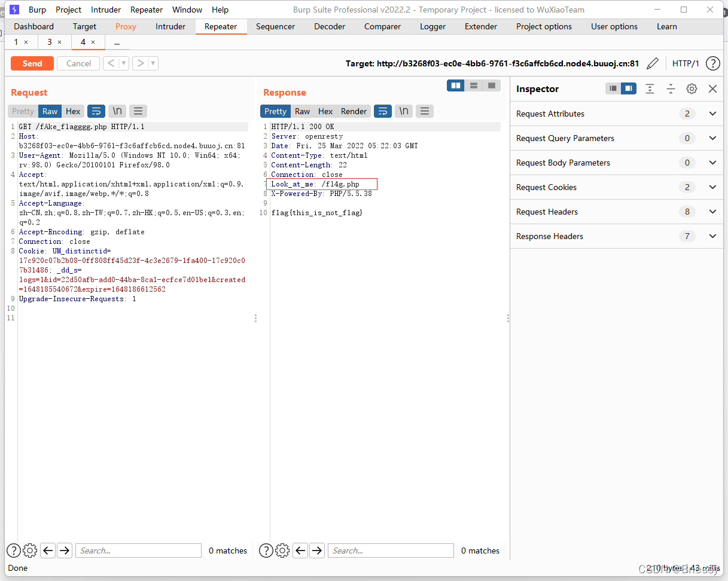Expand all Inspector sections icon
The width and height of the screenshot is (728, 581).
(x=650, y=88)
